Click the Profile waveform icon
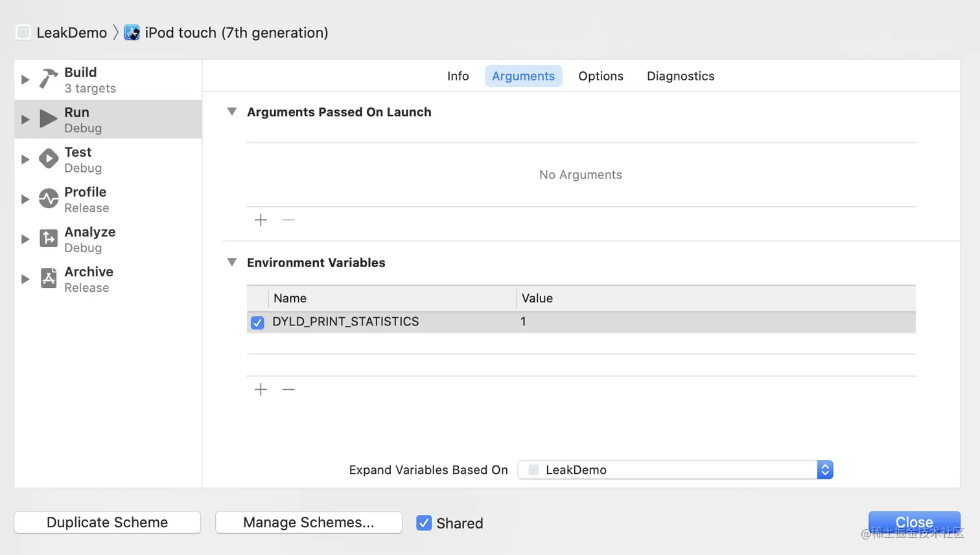Screen dimensions: 980x555 pos(49,198)
